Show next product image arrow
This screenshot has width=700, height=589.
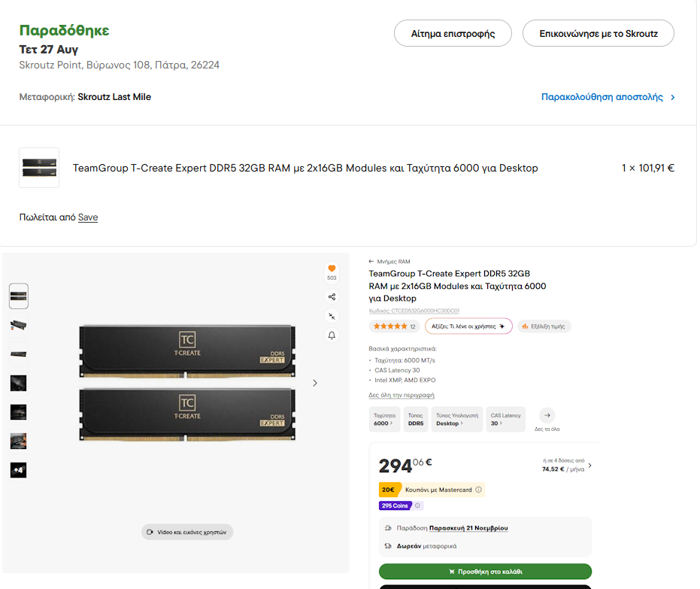(315, 383)
